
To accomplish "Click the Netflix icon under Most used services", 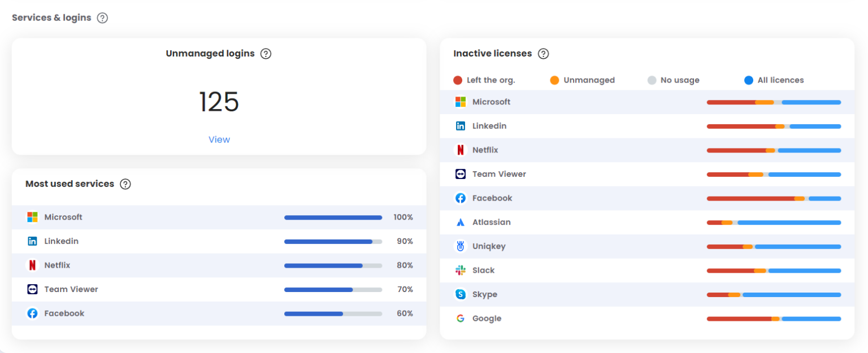I will (x=32, y=265).
